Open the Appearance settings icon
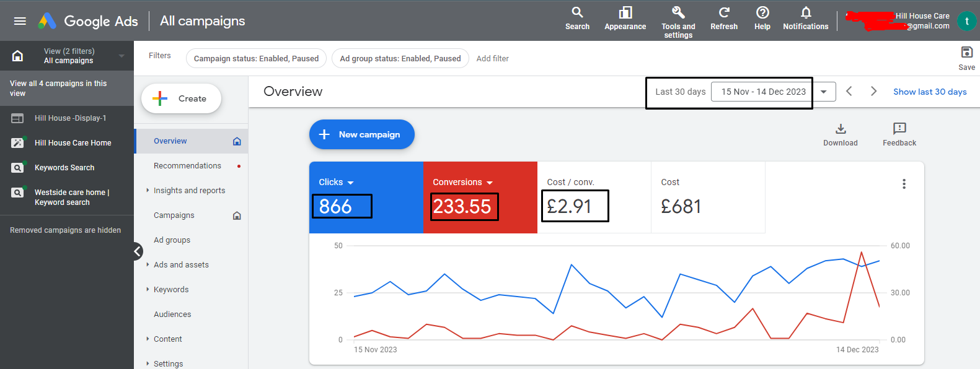 [x=625, y=13]
